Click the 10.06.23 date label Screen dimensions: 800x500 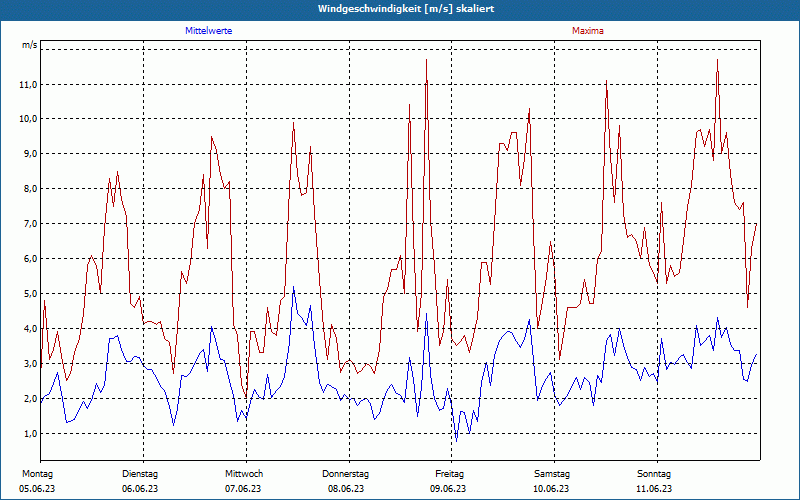point(551,489)
